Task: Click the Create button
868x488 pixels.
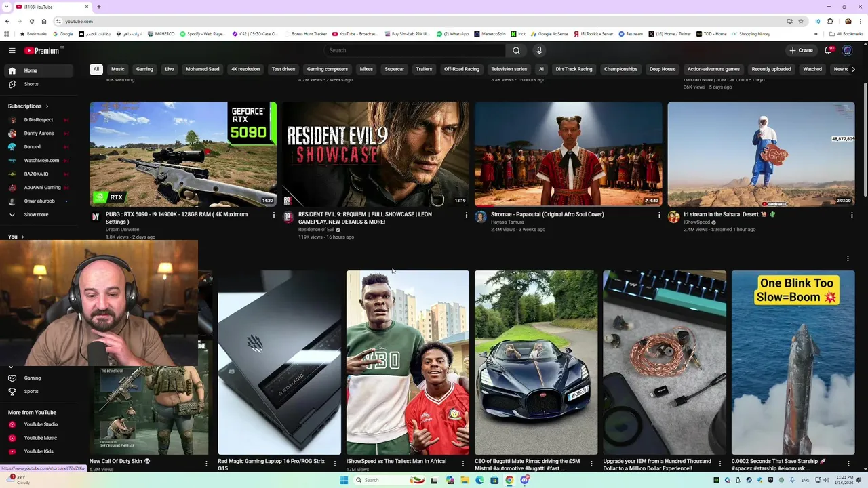Action: 801,50
